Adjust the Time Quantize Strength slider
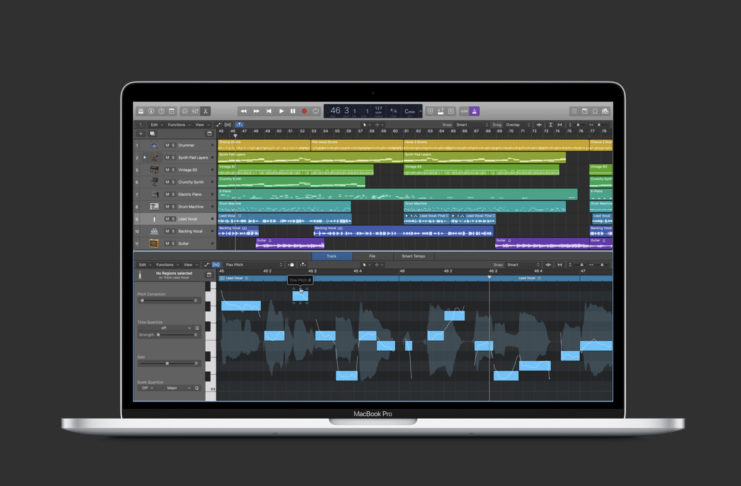This screenshot has height=486, width=741. click(x=177, y=335)
